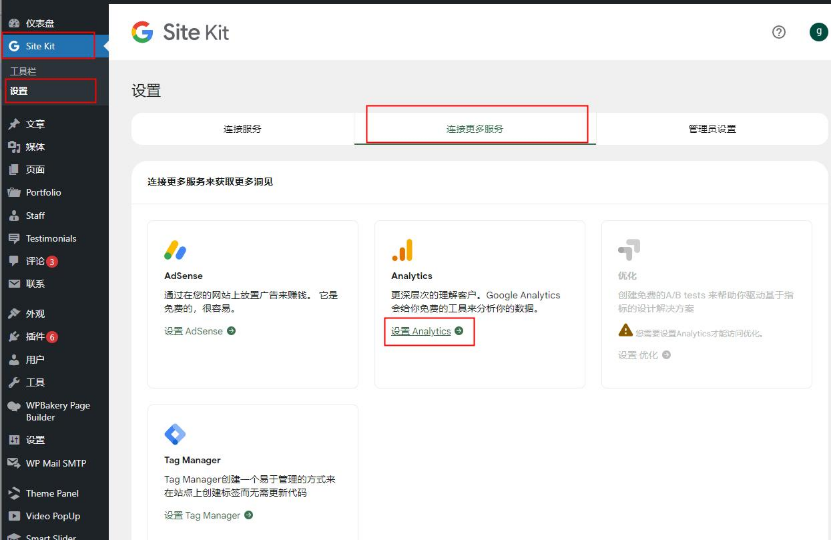Click the media icon next to 媒体
Viewport: 831px width, 540px height.
[14, 147]
